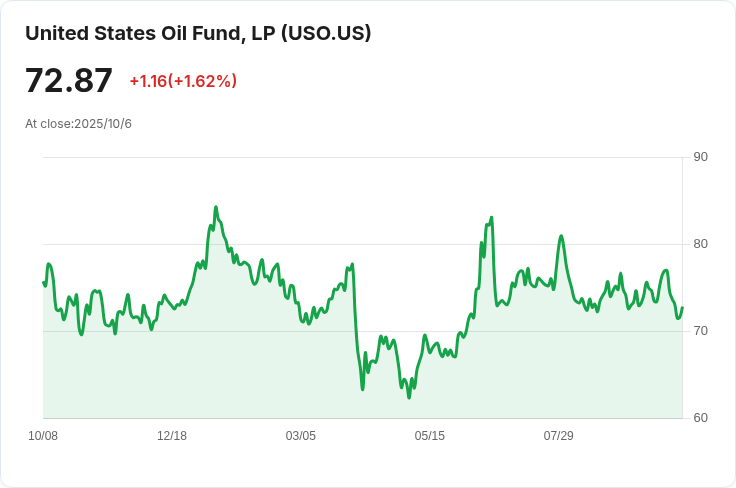The width and height of the screenshot is (736, 488).
Task: Click the 07/29 date axis label
Action: tap(558, 436)
